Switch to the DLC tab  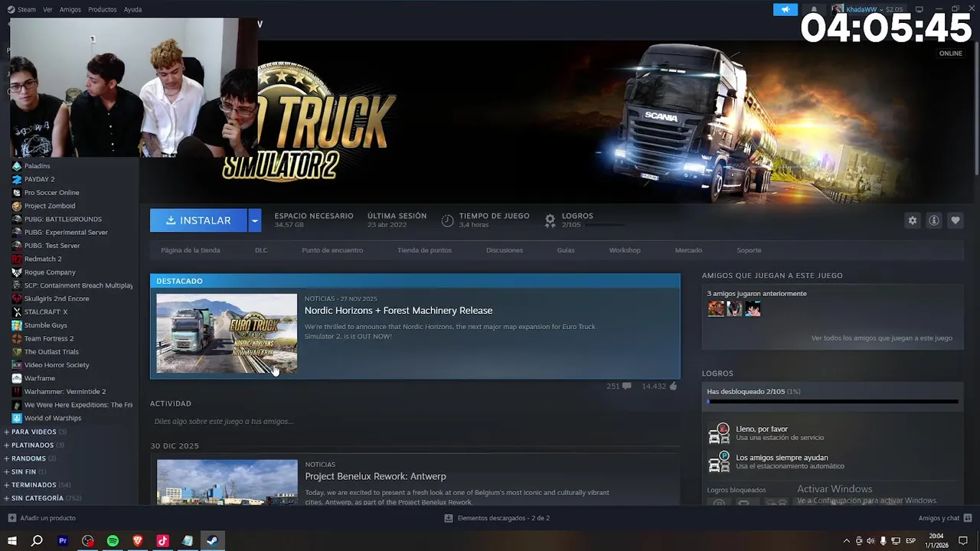coord(261,250)
